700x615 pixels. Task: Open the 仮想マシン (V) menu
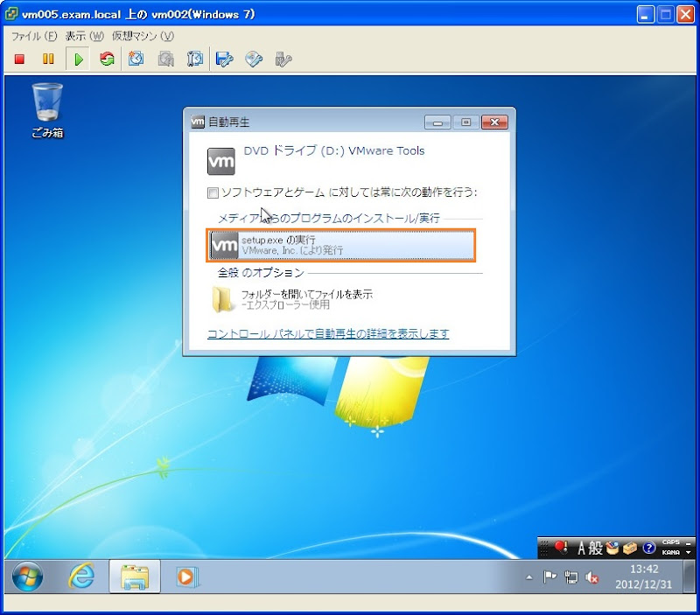tap(143, 36)
